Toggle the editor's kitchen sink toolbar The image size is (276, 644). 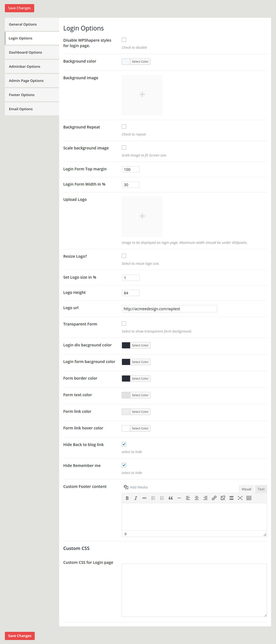(249, 498)
